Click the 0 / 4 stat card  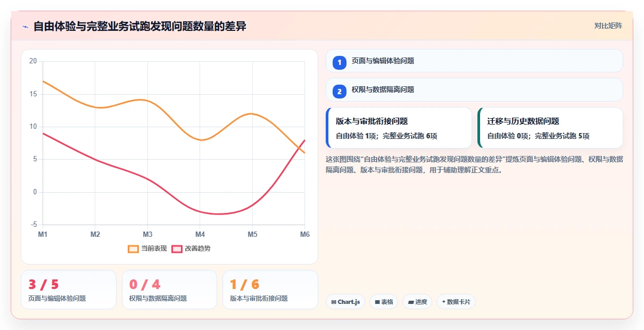169,290
